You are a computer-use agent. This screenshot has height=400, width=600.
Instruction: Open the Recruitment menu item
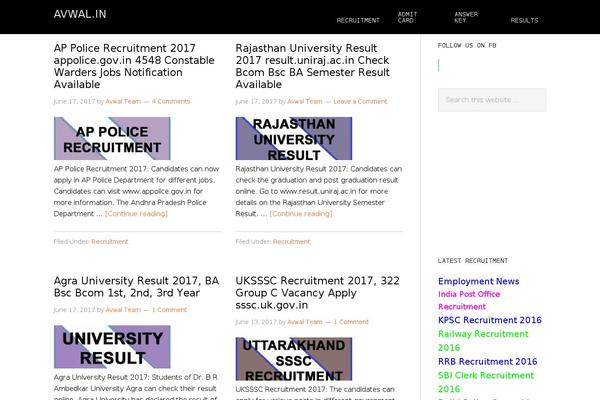click(358, 20)
